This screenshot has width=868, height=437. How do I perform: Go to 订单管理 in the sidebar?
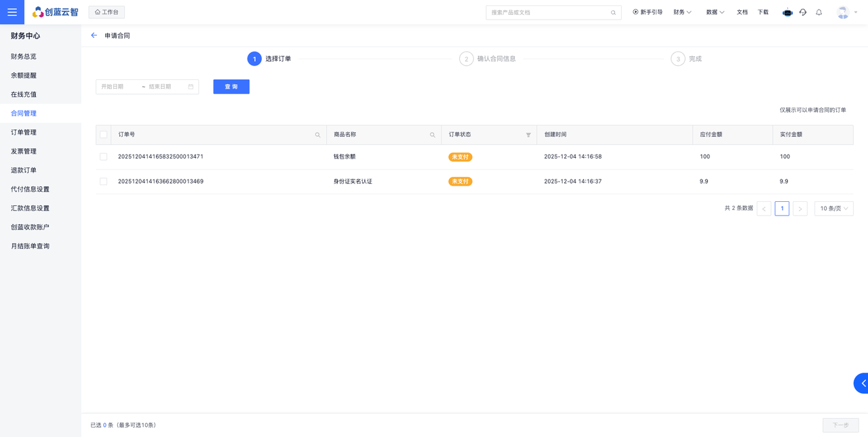click(x=24, y=132)
